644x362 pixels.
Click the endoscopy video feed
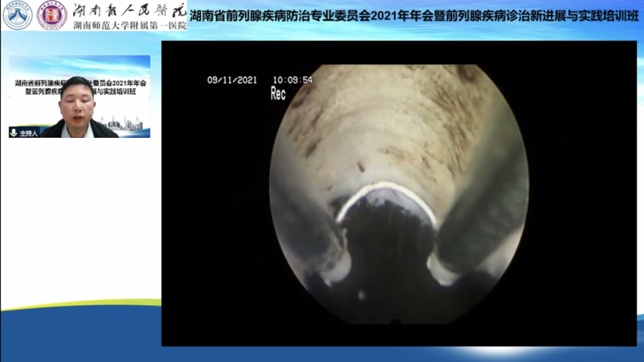coord(399,193)
